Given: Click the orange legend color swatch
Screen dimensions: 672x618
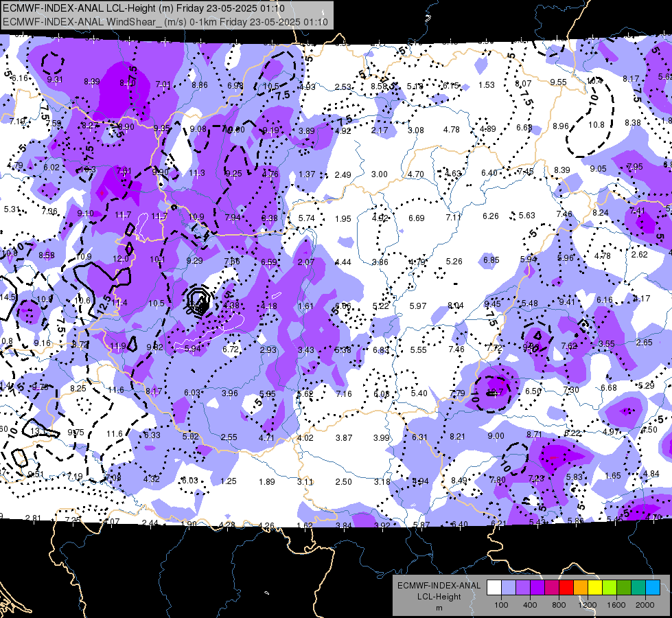Looking at the screenshot, I should pos(581,588).
